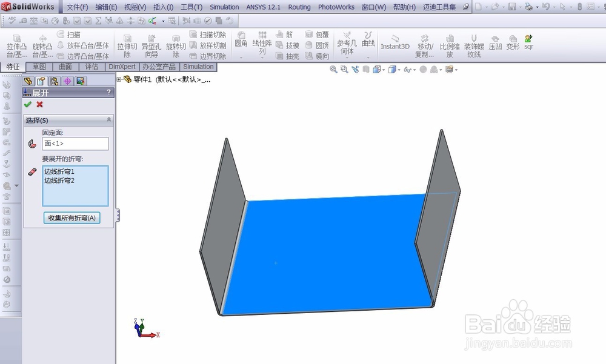This screenshot has height=364, width=606.
Task: Click the 线性阵列 pattern tool
Action: [x=262, y=43]
